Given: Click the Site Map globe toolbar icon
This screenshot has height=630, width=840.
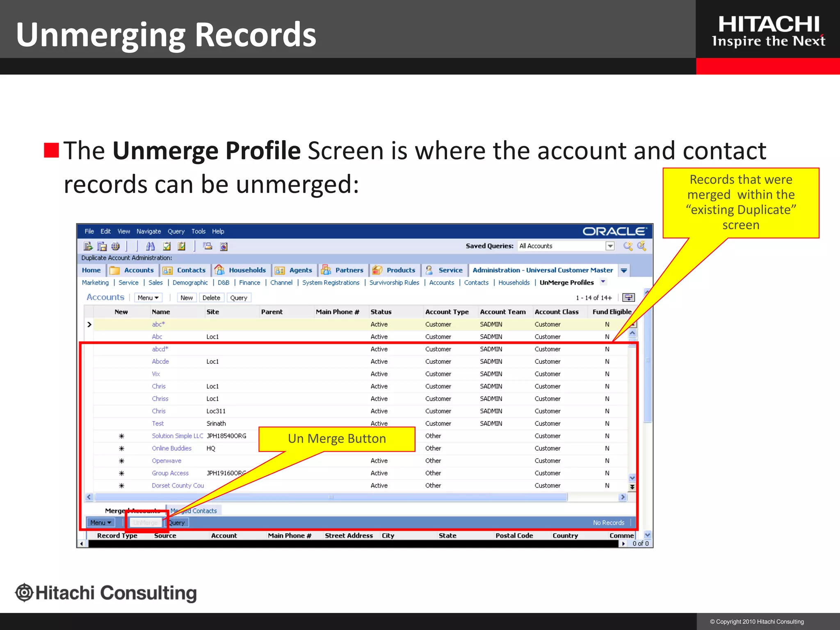Looking at the screenshot, I should click(116, 246).
